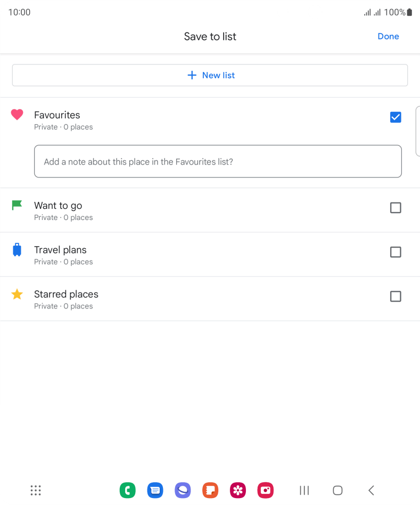Check the Travel plans checkbox
Screen dimensions: 420x505
coord(396,252)
